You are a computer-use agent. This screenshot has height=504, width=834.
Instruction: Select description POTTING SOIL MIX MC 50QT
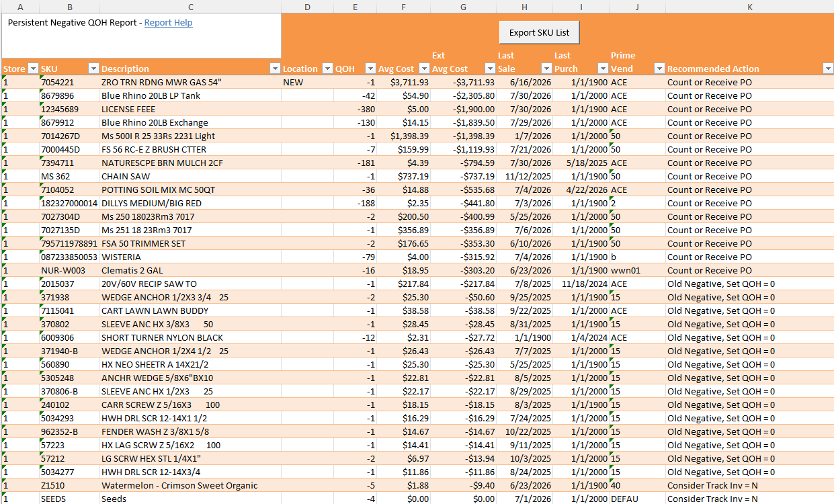point(190,190)
